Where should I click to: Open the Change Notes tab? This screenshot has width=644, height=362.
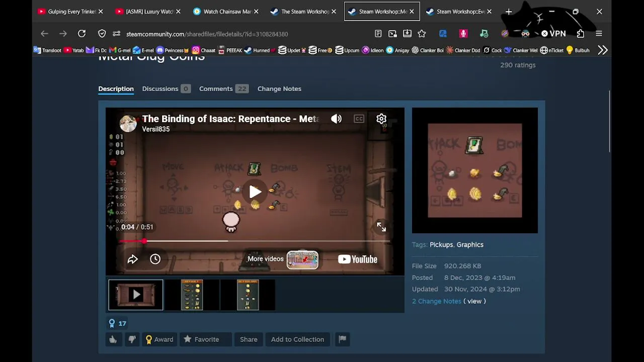tap(279, 89)
